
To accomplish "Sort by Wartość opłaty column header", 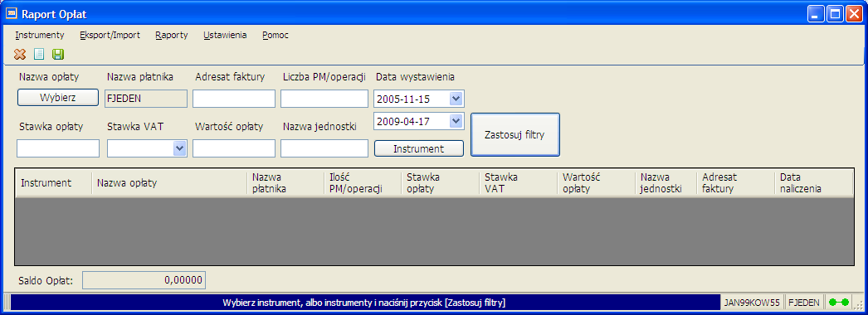I will [596, 183].
